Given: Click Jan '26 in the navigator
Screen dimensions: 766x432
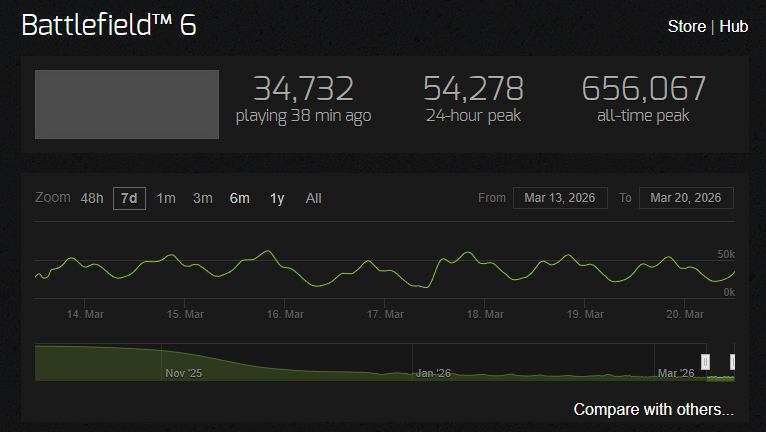Looking at the screenshot, I should click(433, 373).
